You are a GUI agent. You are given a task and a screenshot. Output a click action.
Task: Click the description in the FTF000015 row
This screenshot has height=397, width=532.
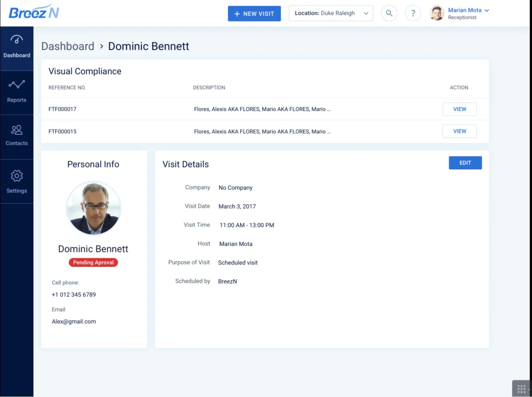(x=262, y=132)
